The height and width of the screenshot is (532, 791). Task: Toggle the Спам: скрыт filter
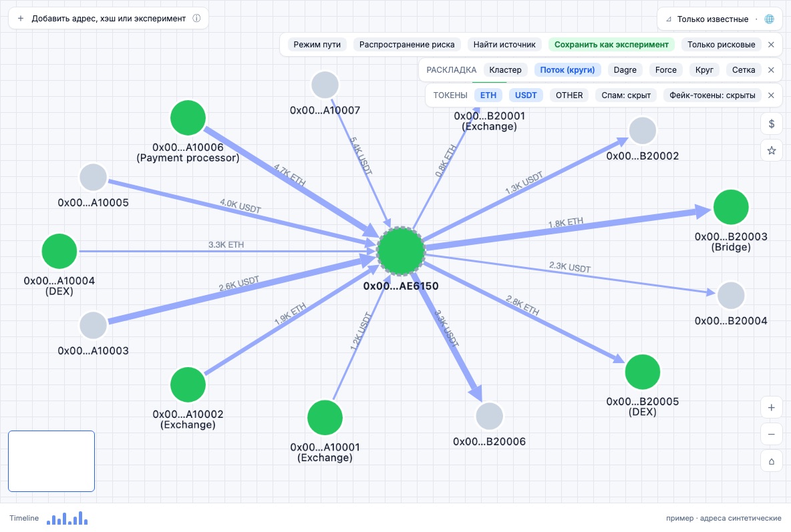(625, 95)
